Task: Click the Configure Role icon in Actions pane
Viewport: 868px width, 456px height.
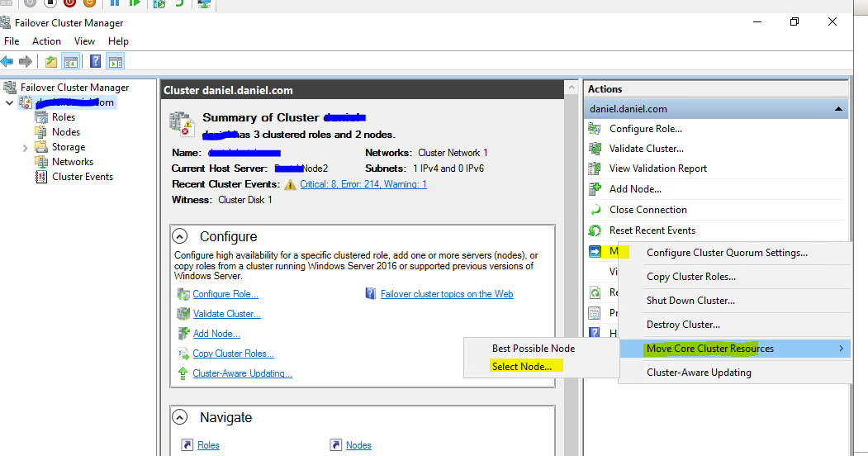Action: pos(595,129)
